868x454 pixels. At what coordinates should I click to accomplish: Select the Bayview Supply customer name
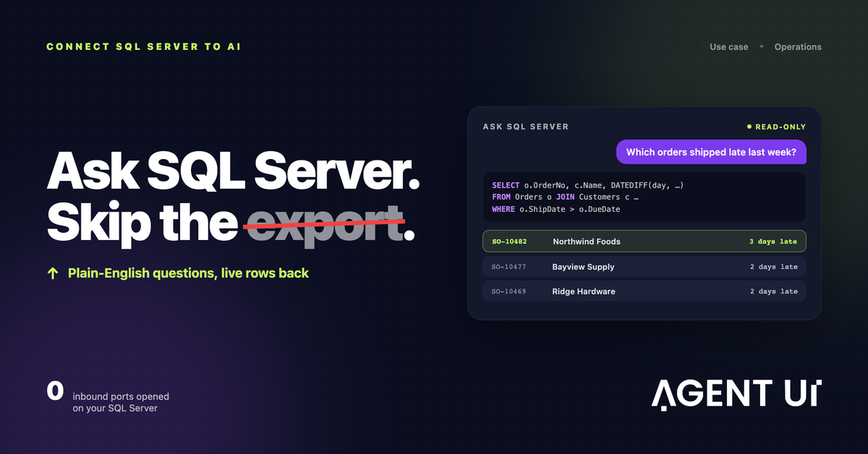point(583,267)
